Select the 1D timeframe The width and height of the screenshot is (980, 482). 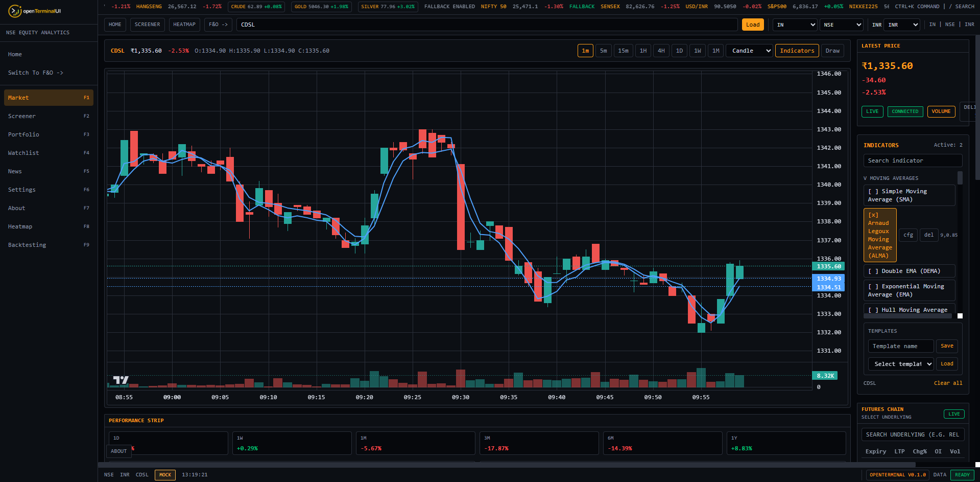pos(679,51)
